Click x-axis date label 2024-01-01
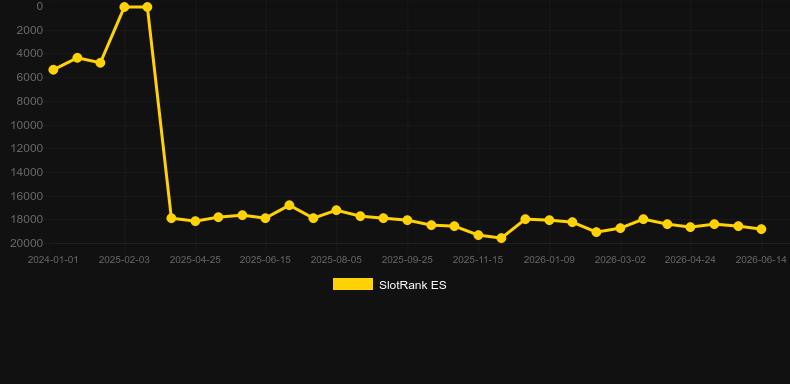Screen dimensions: 790x384 [53, 260]
